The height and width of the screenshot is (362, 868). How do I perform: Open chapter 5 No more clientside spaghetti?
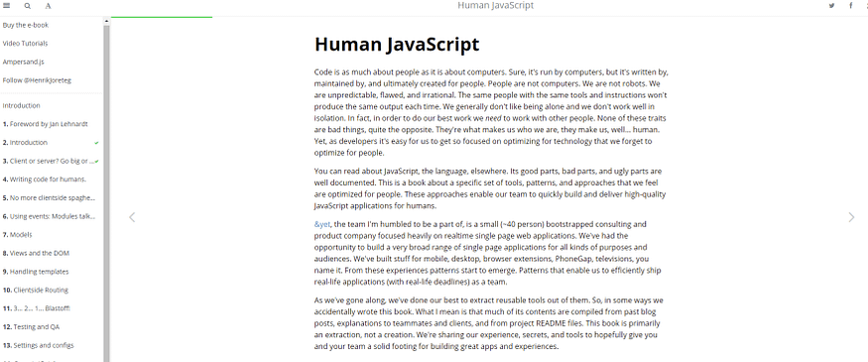pyautogui.click(x=50, y=197)
